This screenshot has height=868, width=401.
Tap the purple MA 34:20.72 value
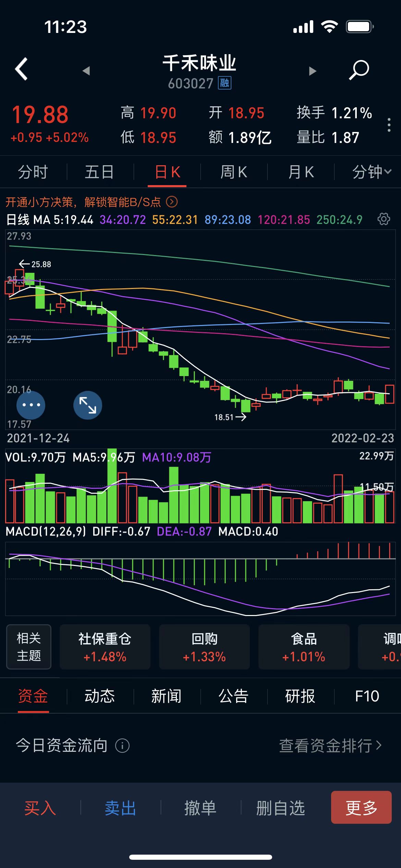[123, 219]
